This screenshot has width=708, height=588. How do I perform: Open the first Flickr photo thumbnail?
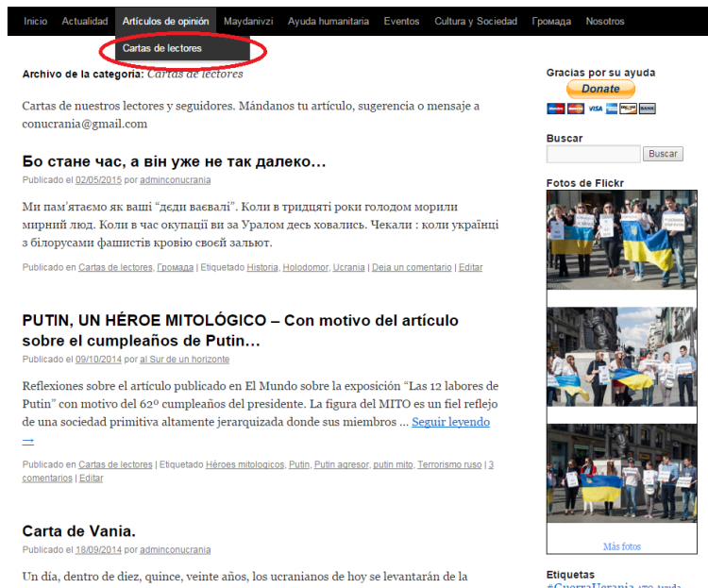pyautogui.click(x=621, y=241)
